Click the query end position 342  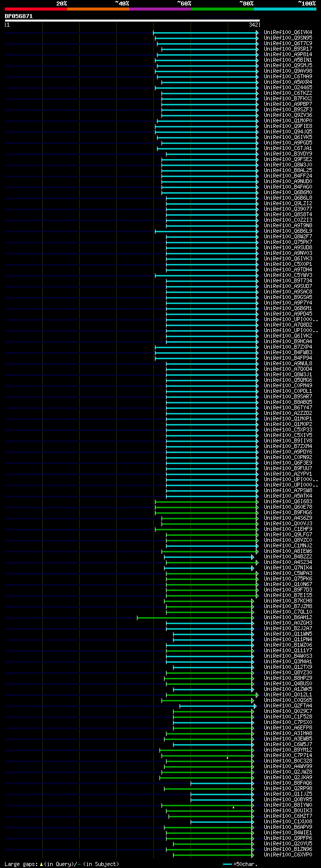coord(253,25)
